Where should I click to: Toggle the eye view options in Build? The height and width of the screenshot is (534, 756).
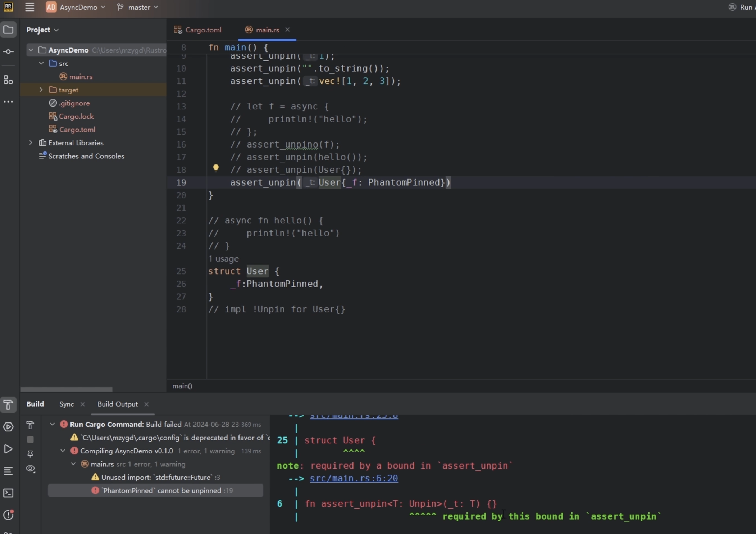pyautogui.click(x=30, y=469)
